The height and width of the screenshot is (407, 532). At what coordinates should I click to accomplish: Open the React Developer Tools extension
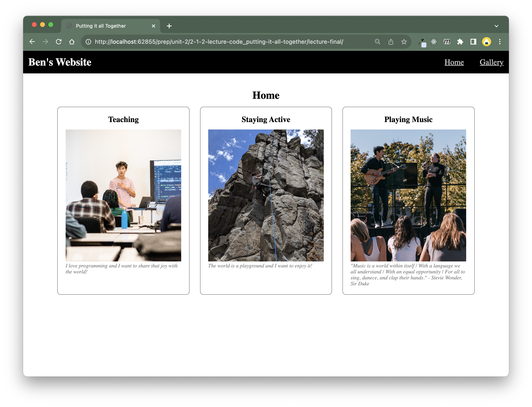[x=434, y=42]
